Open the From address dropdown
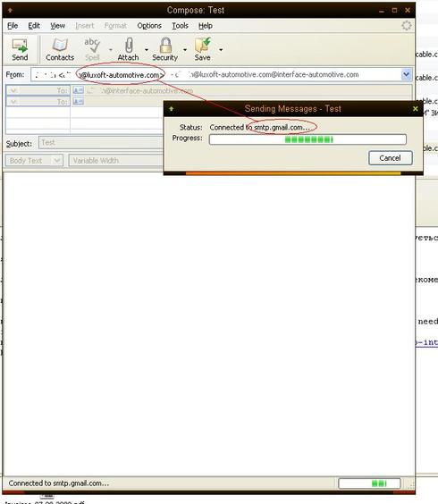 406,74
